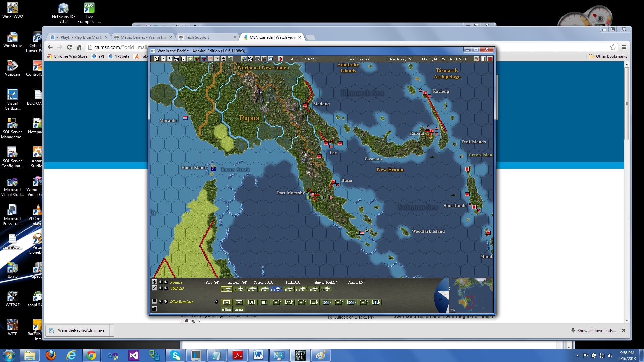The width and height of the screenshot is (644, 362).
Task: Open the OP button in the game toolbar
Action: [x=257, y=59]
